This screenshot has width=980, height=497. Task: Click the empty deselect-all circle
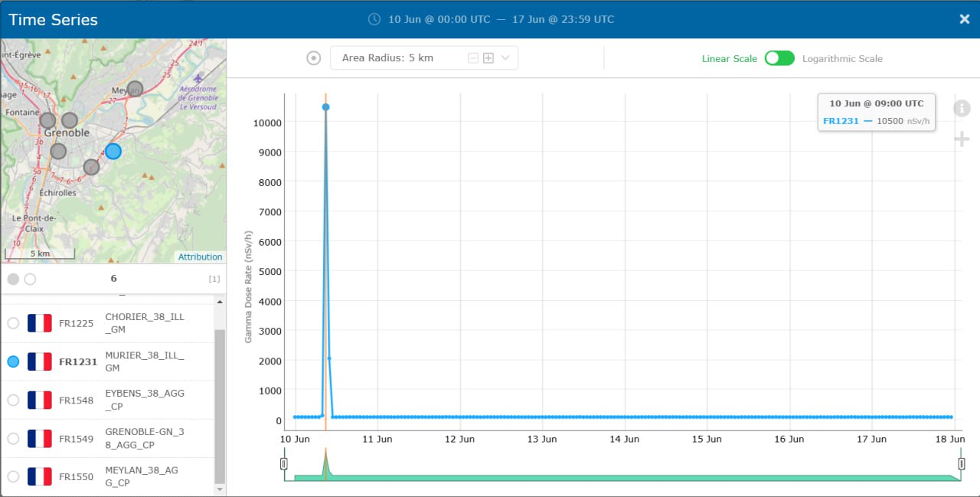tap(30, 279)
